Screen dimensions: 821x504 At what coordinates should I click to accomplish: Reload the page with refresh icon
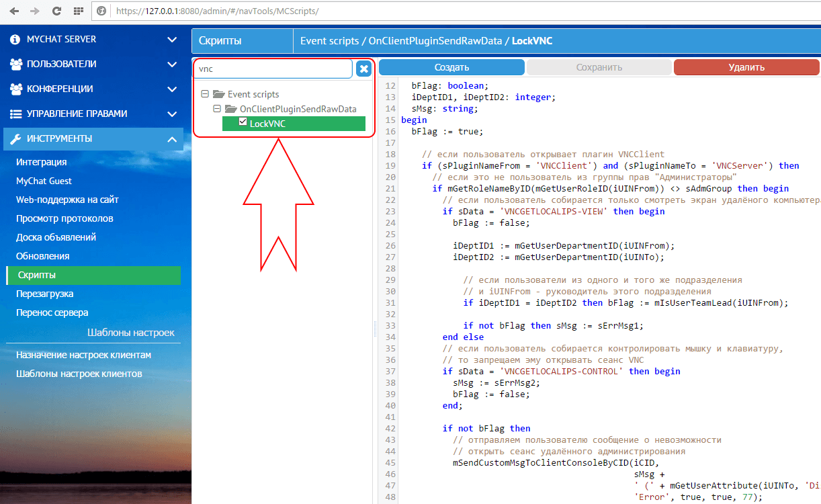(56, 11)
